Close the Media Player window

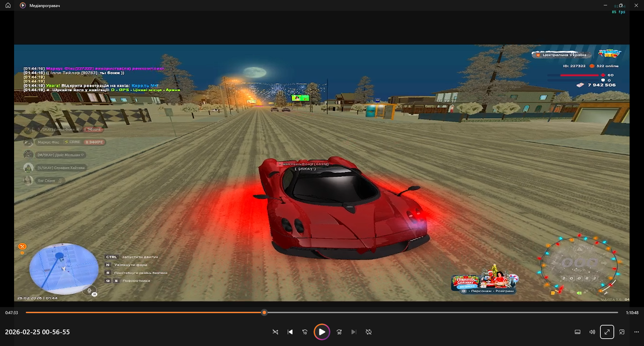point(636,5)
